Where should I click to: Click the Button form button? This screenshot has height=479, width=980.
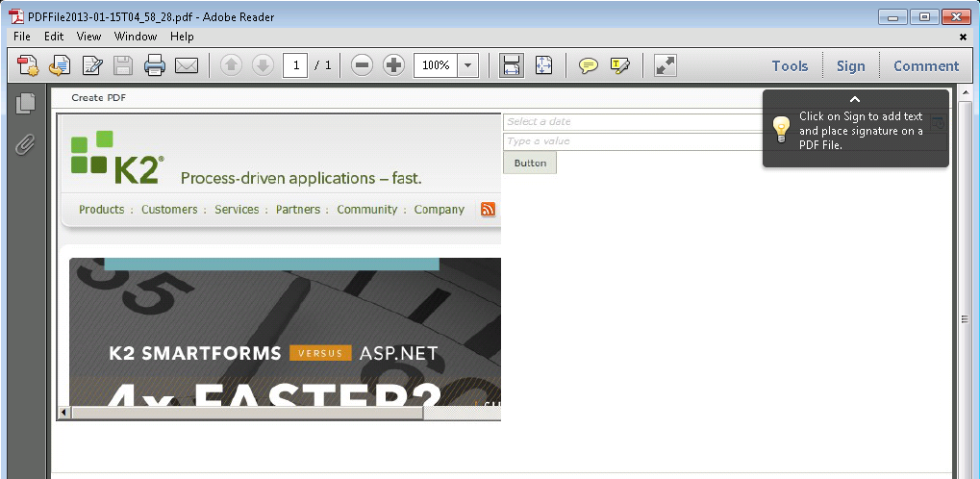click(530, 164)
